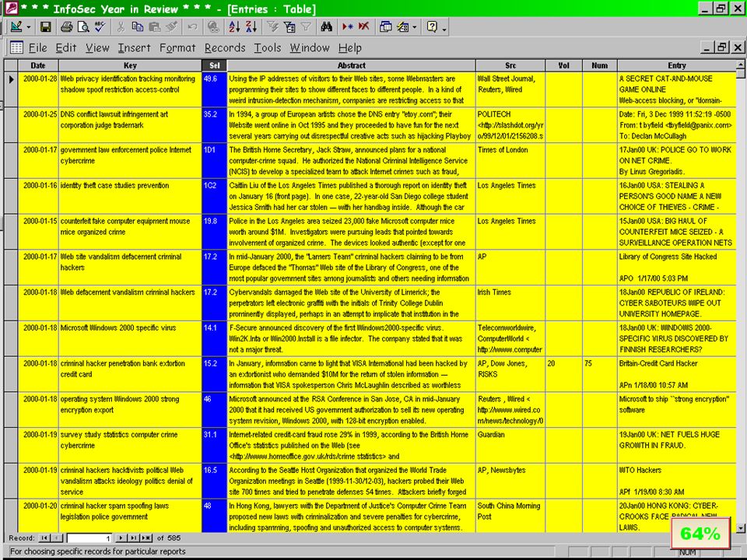
Task: Open the Window menu
Action: pos(310,47)
